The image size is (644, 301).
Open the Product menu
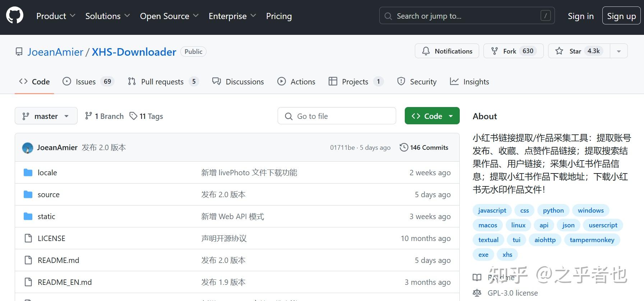point(56,16)
